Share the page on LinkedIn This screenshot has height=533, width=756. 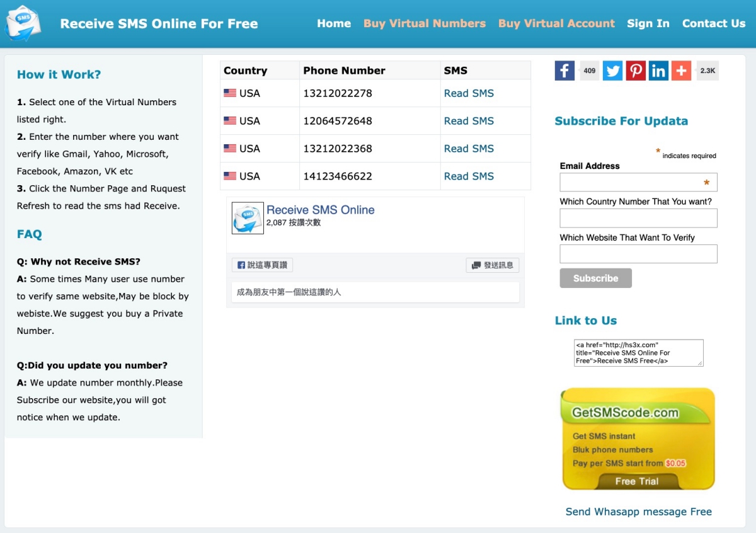658,71
